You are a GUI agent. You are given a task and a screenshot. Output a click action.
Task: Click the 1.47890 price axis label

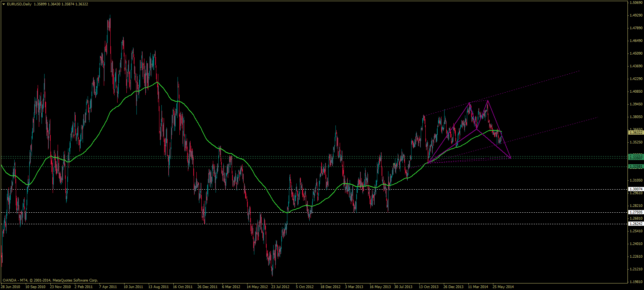tap(637, 28)
